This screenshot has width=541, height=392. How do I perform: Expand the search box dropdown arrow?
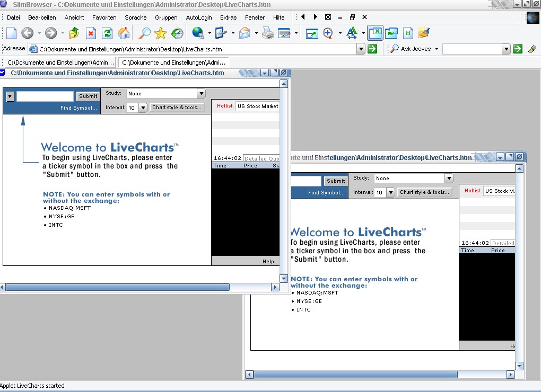[506, 49]
